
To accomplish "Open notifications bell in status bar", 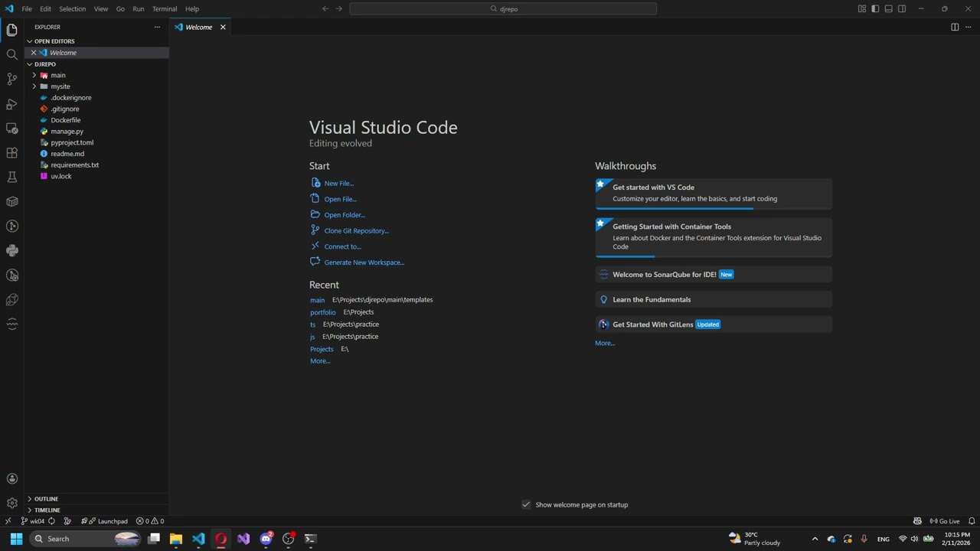I will (972, 521).
